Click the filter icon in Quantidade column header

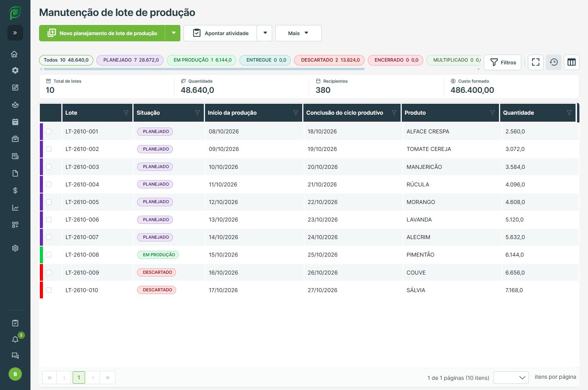point(569,113)
